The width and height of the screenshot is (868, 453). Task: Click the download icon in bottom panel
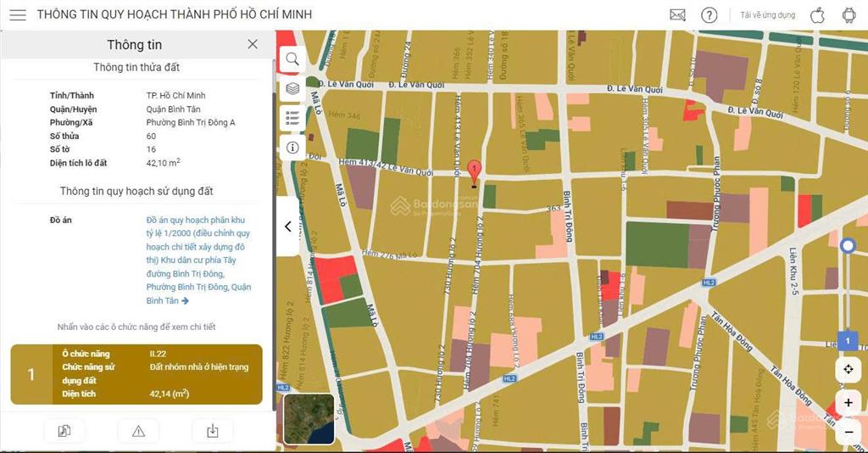pyautogui.click(x=213, y=431)
